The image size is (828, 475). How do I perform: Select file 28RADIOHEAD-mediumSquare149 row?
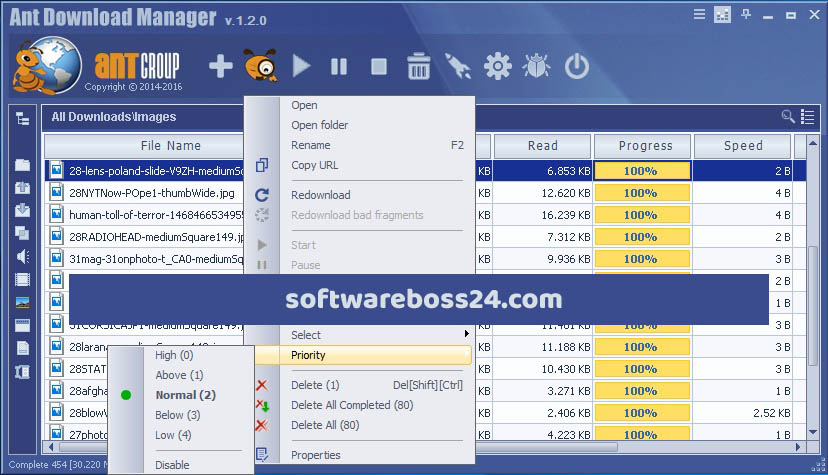156,237
